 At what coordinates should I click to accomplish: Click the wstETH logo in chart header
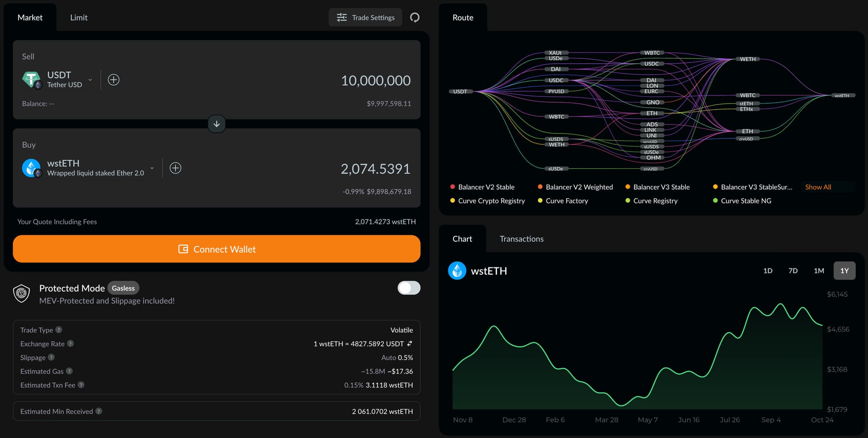[457, 271]
